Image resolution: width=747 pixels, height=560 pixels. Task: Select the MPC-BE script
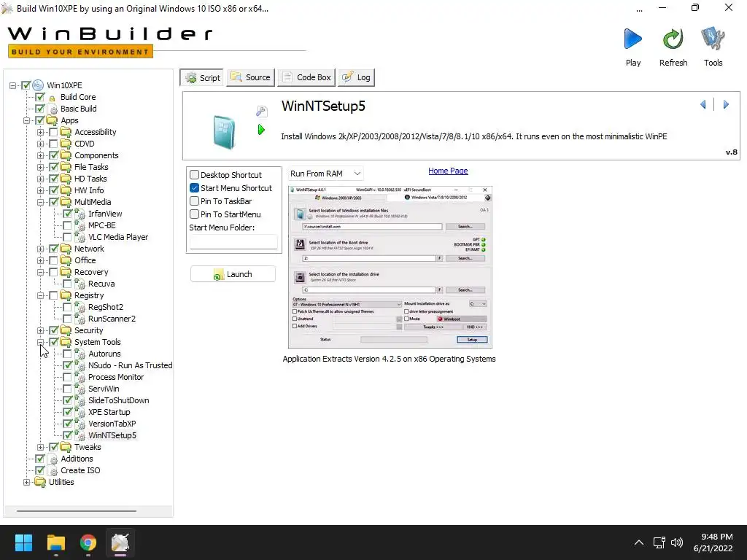(102, 225)
